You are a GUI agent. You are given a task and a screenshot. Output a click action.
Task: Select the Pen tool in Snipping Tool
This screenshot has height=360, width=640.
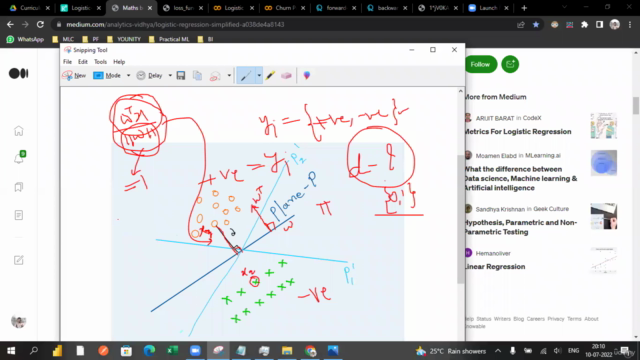[x=246, y=76]
